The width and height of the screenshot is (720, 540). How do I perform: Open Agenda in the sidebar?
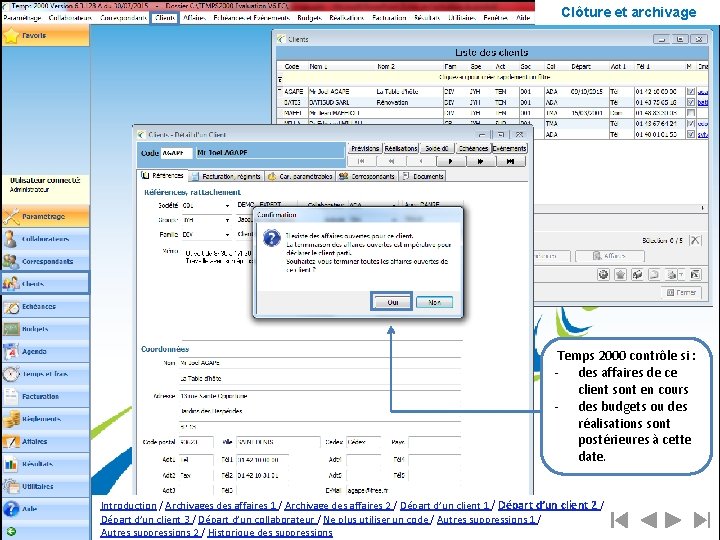point(45,351)
